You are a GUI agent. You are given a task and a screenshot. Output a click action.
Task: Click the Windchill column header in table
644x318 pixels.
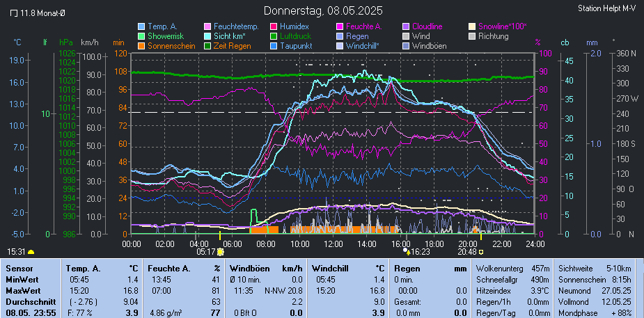(330, 269)
